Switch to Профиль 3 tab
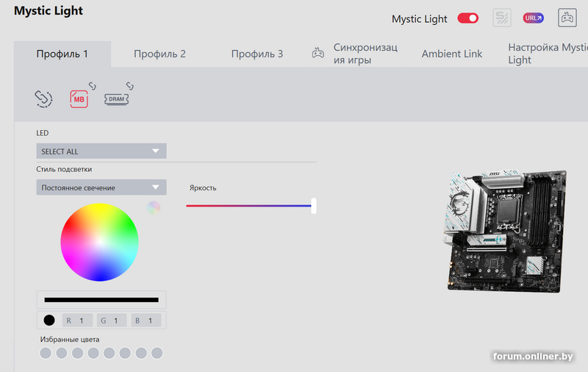The width and height of the screenshot is (588, 372). [257, 54]
